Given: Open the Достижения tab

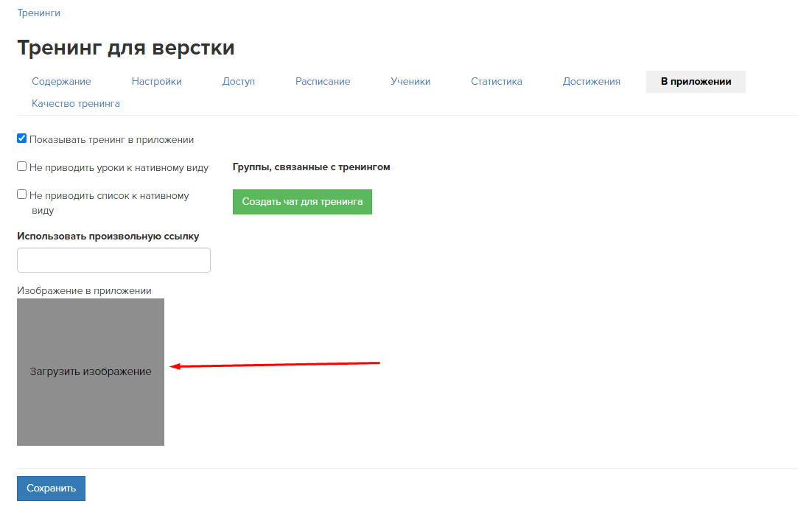Looking at the screenshot, I should tap(592, 81).
